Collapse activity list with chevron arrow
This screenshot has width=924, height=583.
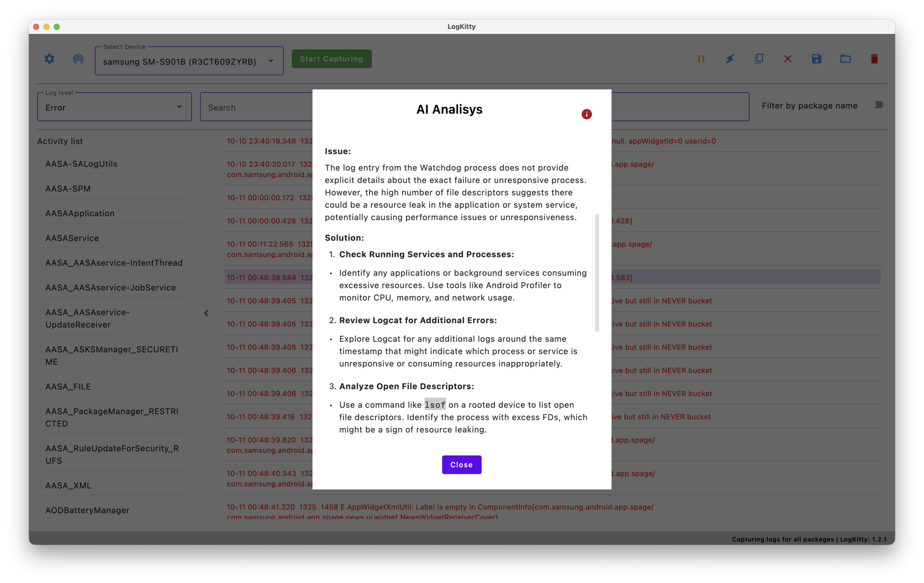coord(206,314)
